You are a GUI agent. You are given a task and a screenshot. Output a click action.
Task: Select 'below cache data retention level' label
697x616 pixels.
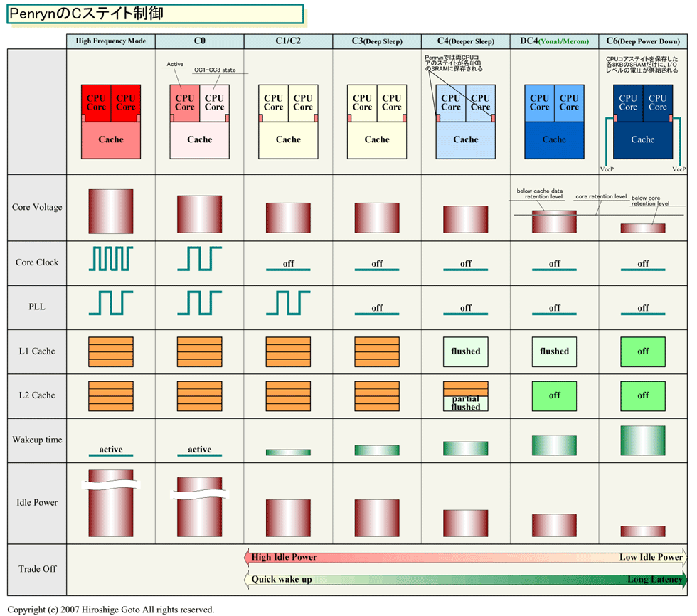point(540,193)
